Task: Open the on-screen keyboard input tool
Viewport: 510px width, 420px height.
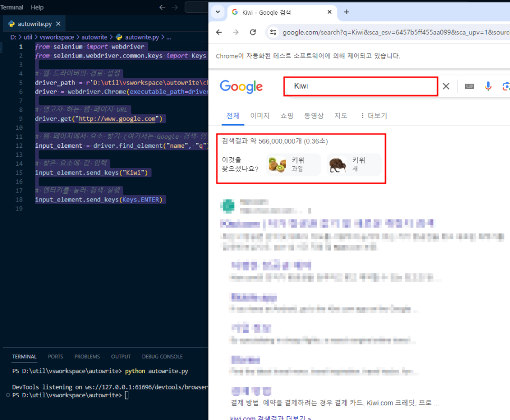Action: [x=469, y=86]
